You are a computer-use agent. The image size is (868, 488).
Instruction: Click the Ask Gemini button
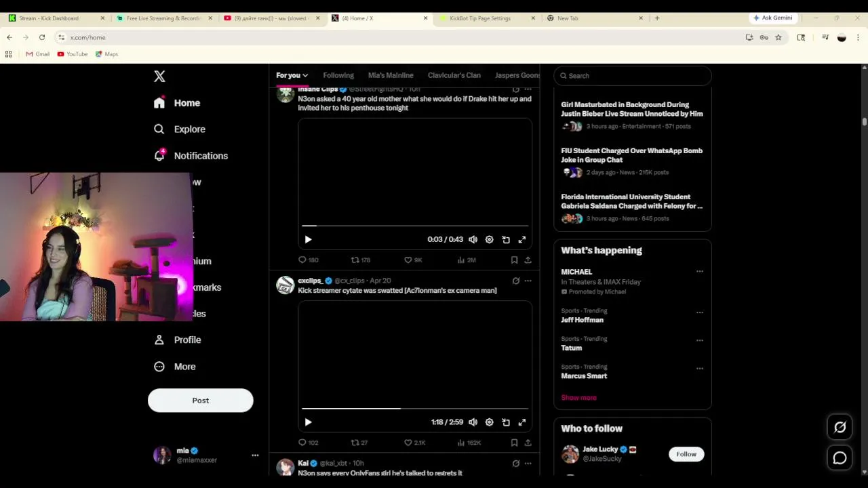tap(772, 18)
